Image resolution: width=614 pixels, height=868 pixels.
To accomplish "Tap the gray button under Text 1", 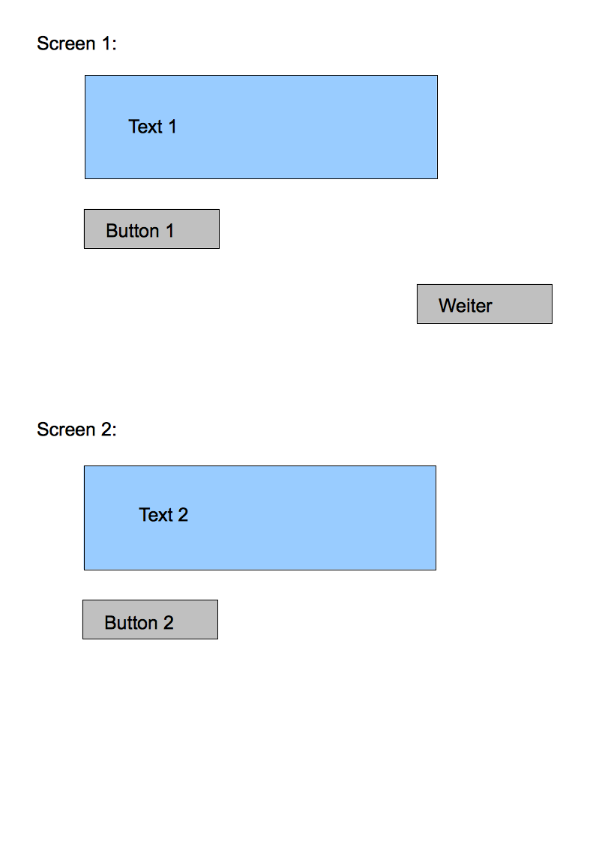I will click(151, 229).
